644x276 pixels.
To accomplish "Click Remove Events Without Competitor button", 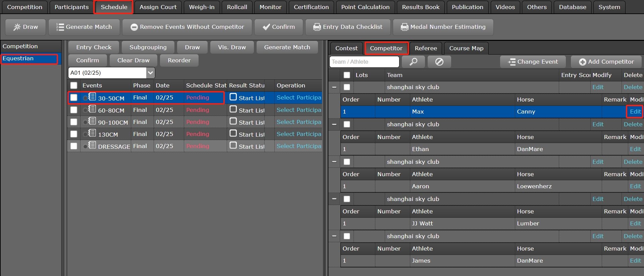I will click(x=187, y=27).
